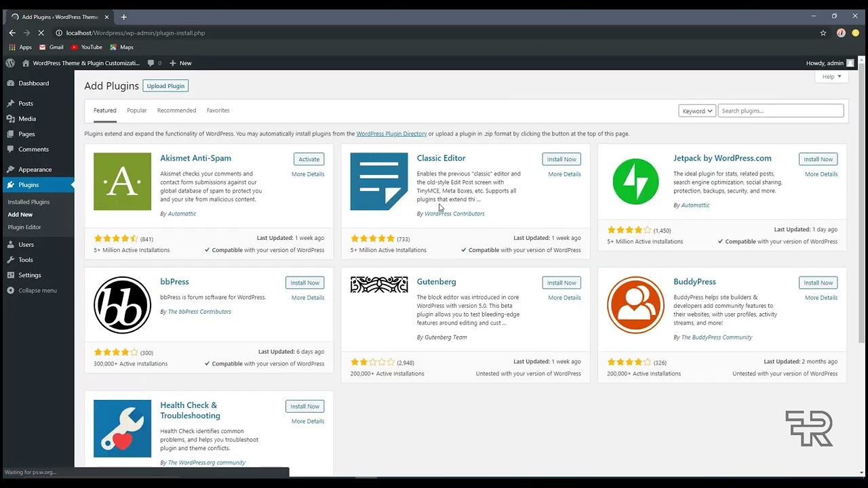Viewport: 868px width, 488px height.
Task: Click the plus New icon in admin bar
Action: click(x=172, y=63)
